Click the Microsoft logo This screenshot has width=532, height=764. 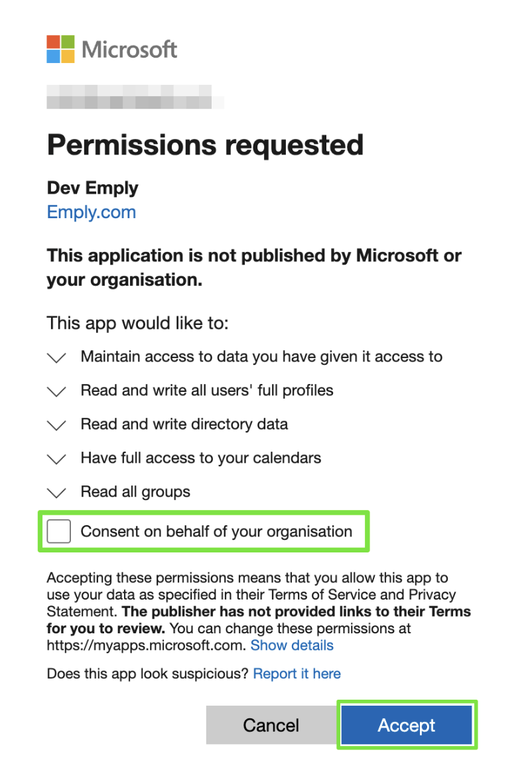pos(111,49)
